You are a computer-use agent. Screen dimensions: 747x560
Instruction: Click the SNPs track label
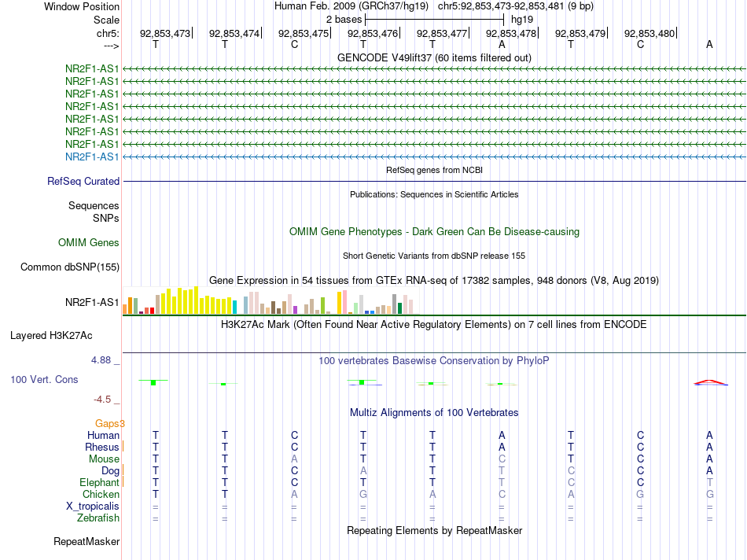(x=106, y=219)
